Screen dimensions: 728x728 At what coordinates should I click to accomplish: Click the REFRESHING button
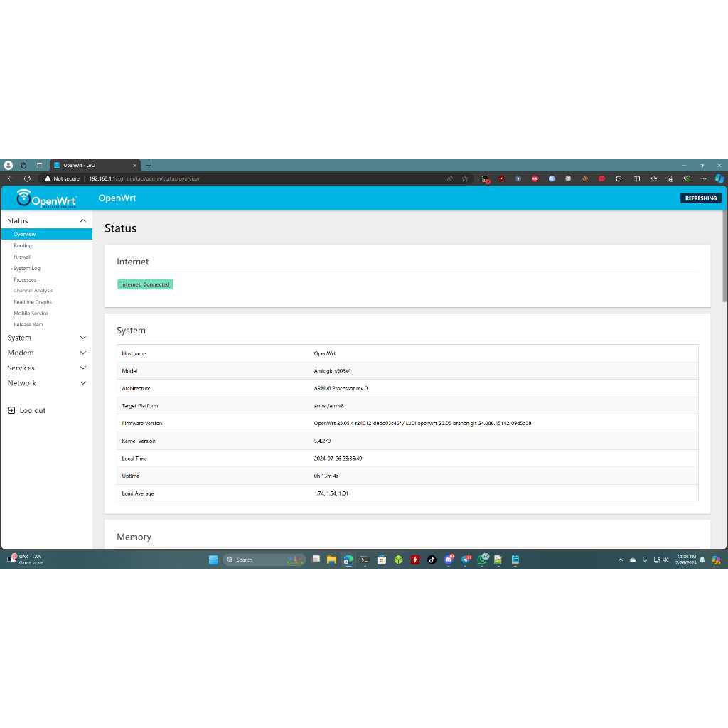700,198
